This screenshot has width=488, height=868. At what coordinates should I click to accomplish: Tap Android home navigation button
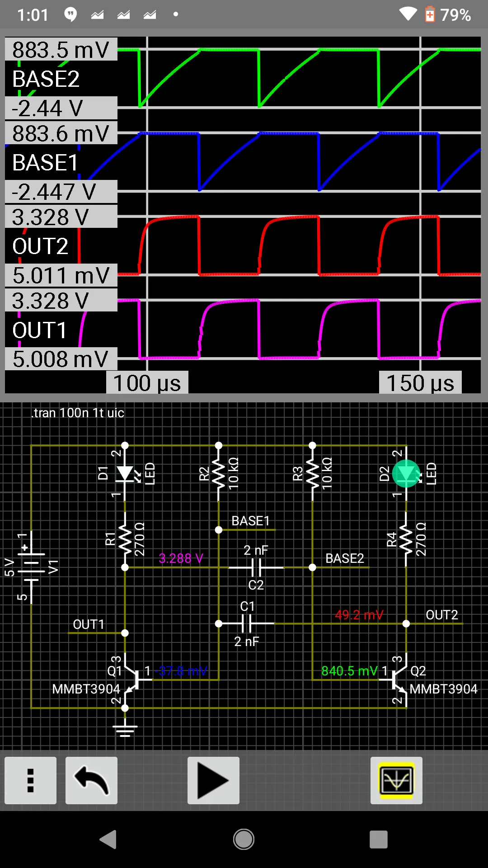pos(244,840)
